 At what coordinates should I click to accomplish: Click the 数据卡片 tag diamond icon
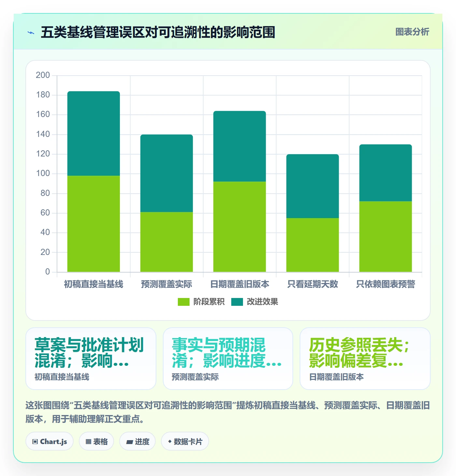(x=170, y=441)
